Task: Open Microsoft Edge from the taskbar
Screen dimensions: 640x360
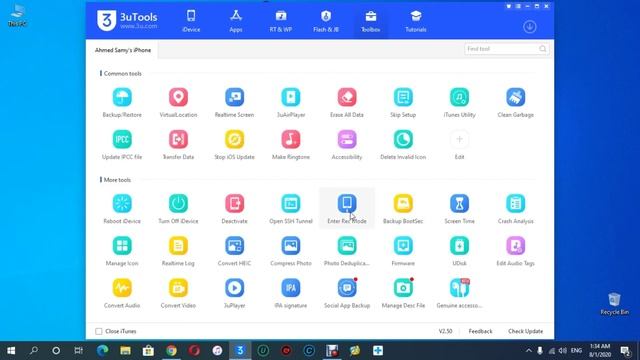Action: click(x=102, y=351)
